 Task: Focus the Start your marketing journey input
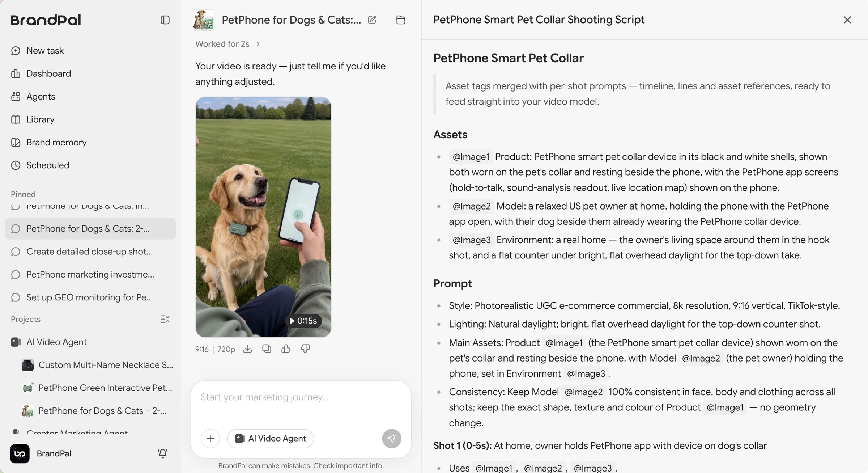tap(301, 397)
